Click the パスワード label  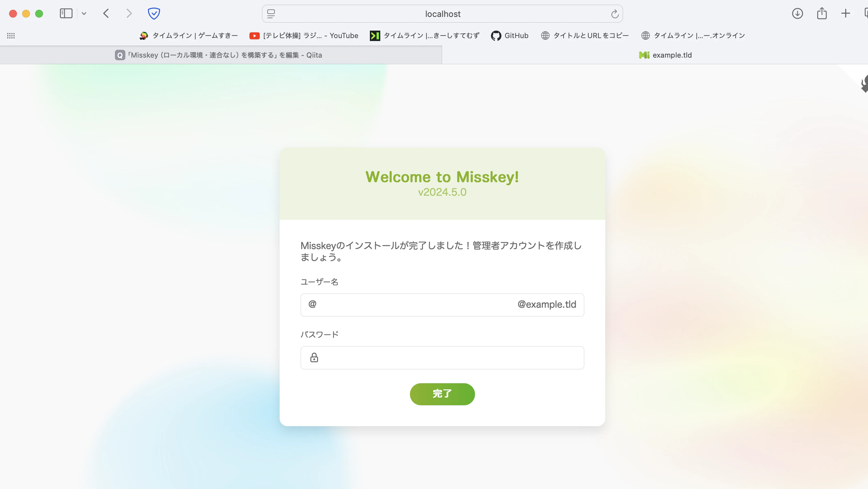(319, 335)
